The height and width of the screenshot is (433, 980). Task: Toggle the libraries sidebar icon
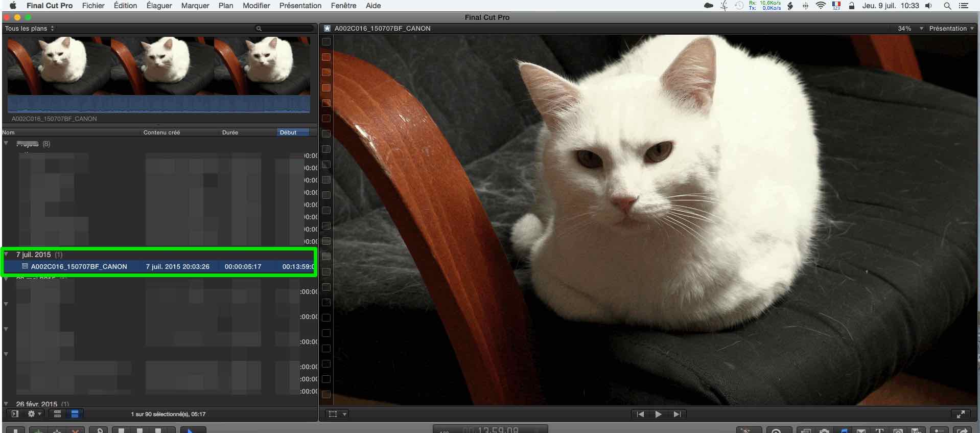pos(15,414)
